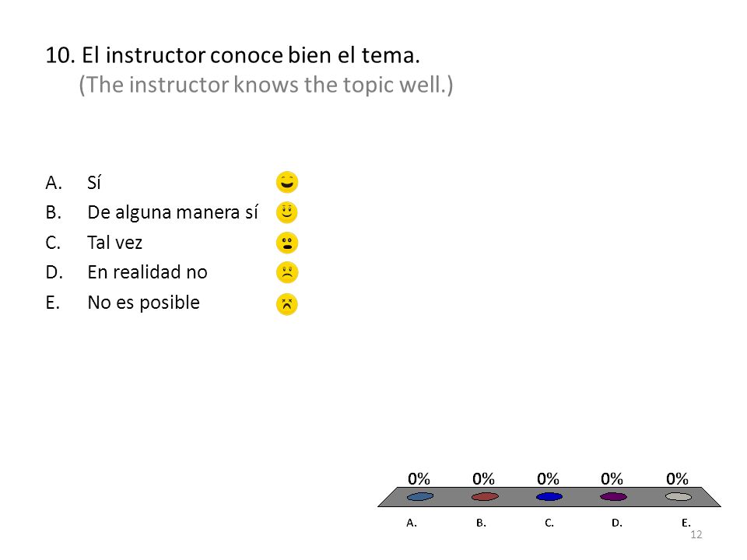Click the steel-blue ellipse above chart label A.
The width and height of the screenshot is (747, 560).
419,497
